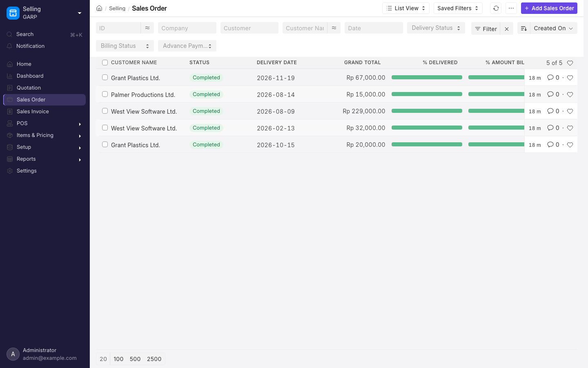Screen dimensions: 588x368
Task: Click the Selling breadcrumb link
Action: pos(117,8)
